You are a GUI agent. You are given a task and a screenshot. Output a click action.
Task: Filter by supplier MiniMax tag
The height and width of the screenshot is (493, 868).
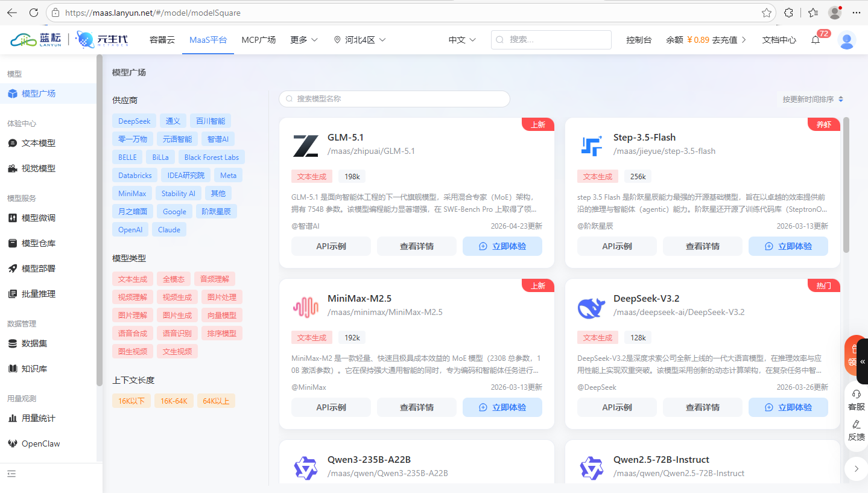(132, 194)
